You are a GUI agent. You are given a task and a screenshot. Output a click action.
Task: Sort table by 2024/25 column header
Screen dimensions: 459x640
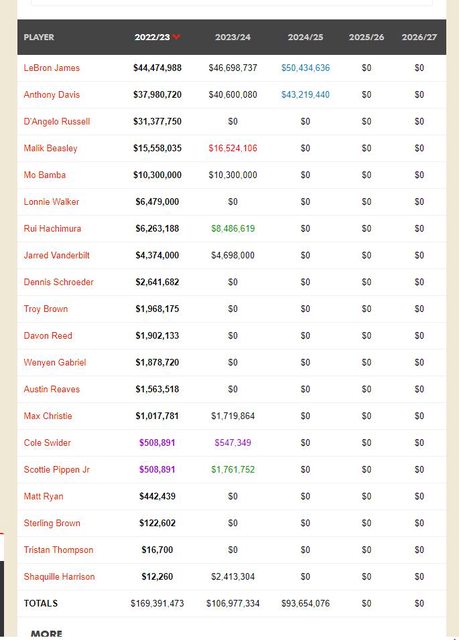305,37
